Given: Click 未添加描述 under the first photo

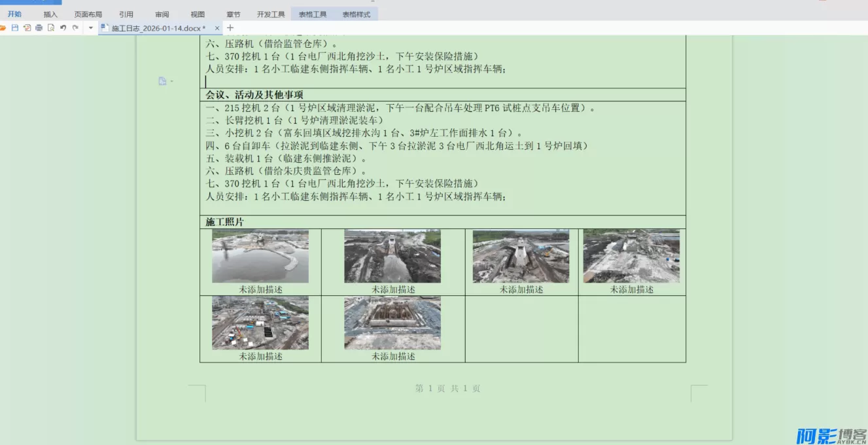Looking at the screenshot, I should (x=260, y=289).
